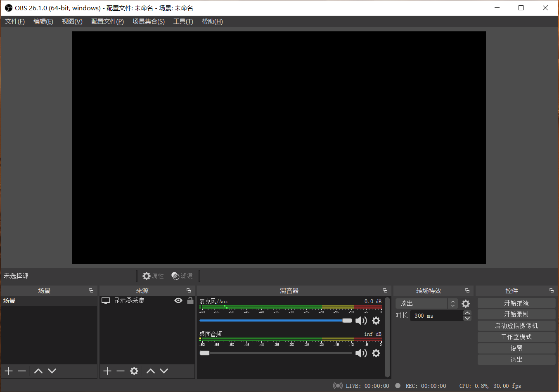Toggle lock of 显示器采集 source
This screenshot has width=559, height=392.
(x=190, y=301)
